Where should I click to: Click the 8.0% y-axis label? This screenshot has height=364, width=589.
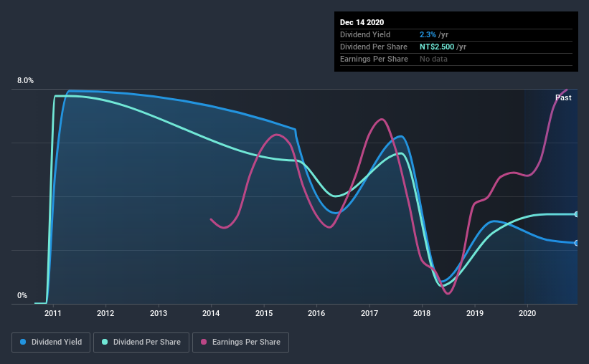pos(25,81)
